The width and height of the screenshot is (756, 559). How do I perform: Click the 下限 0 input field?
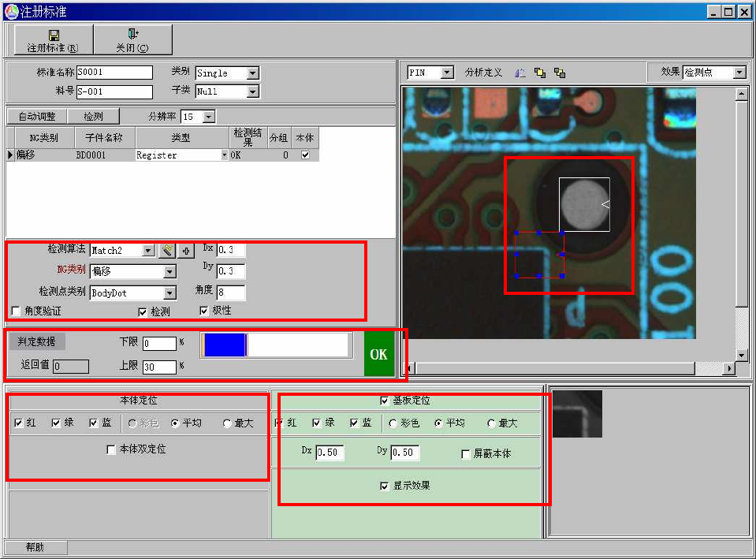159,344
